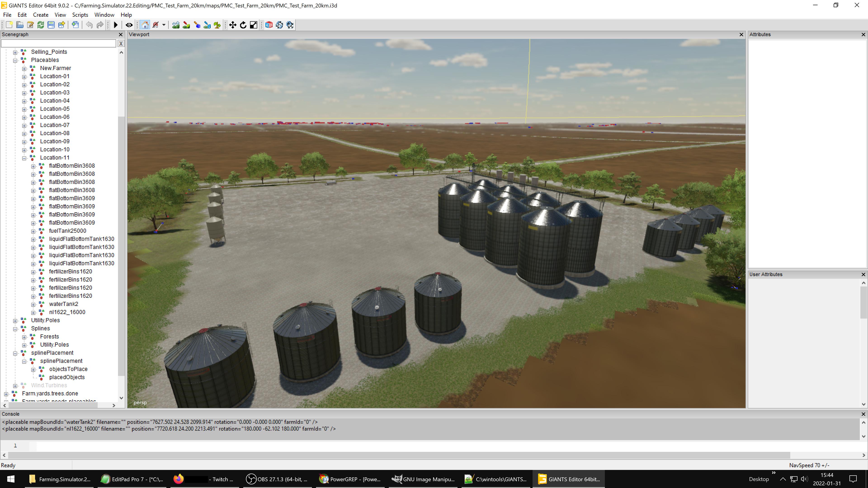Click the scenegraph vertical scrollbar
The height and width of the screenshot is (488, 868).
point(121,246)
